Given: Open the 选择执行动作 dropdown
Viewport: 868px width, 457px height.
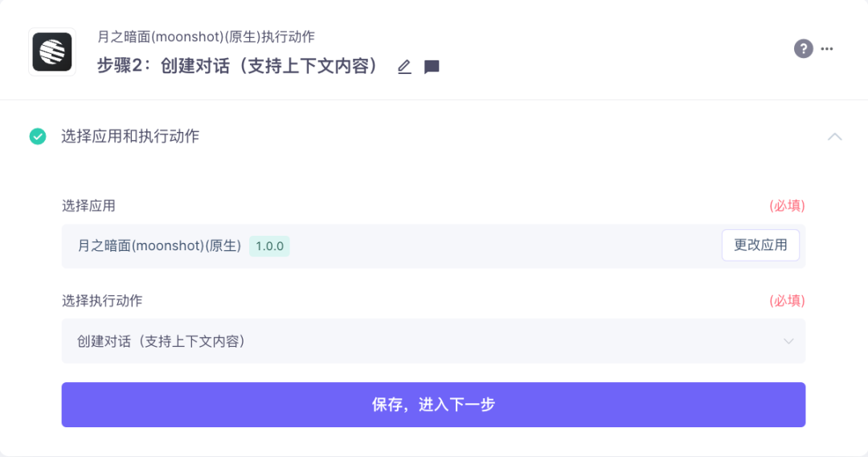Looking at the screenshot, I should 433,341.
